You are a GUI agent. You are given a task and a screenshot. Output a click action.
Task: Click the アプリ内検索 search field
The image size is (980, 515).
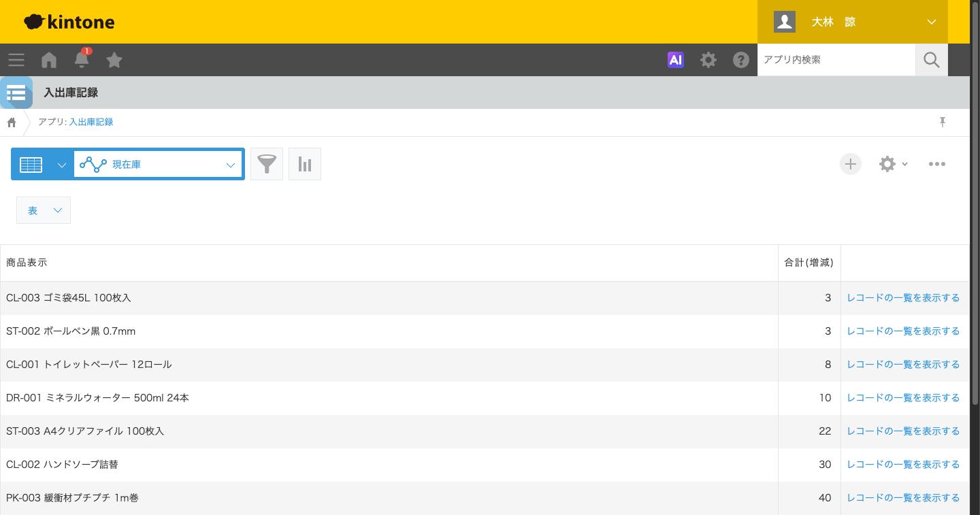836,60
